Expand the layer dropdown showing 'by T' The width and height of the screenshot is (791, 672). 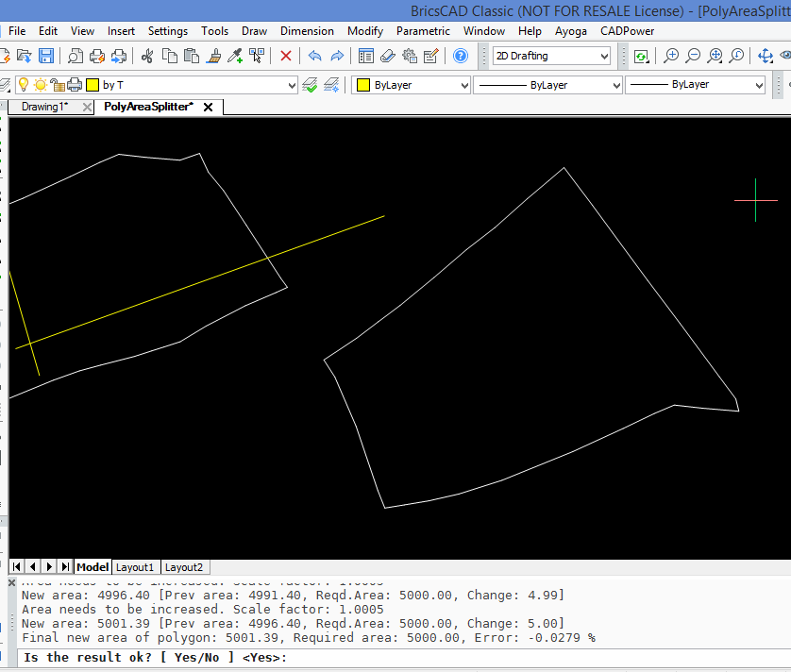pyautogui.click(x=290, y=86)
